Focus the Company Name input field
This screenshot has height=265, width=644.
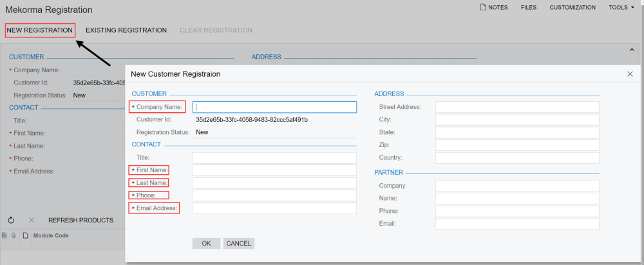pos(275,107)
